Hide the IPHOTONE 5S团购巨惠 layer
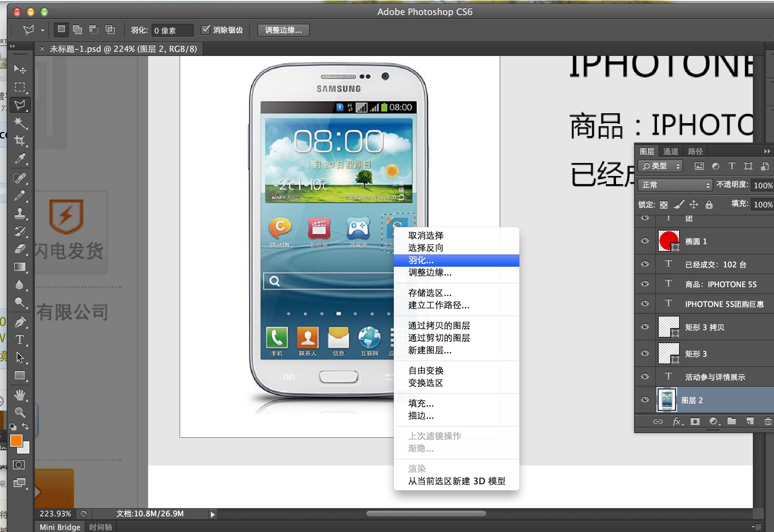The width and height of the screenshot is (774, 532). click(645, 304)
